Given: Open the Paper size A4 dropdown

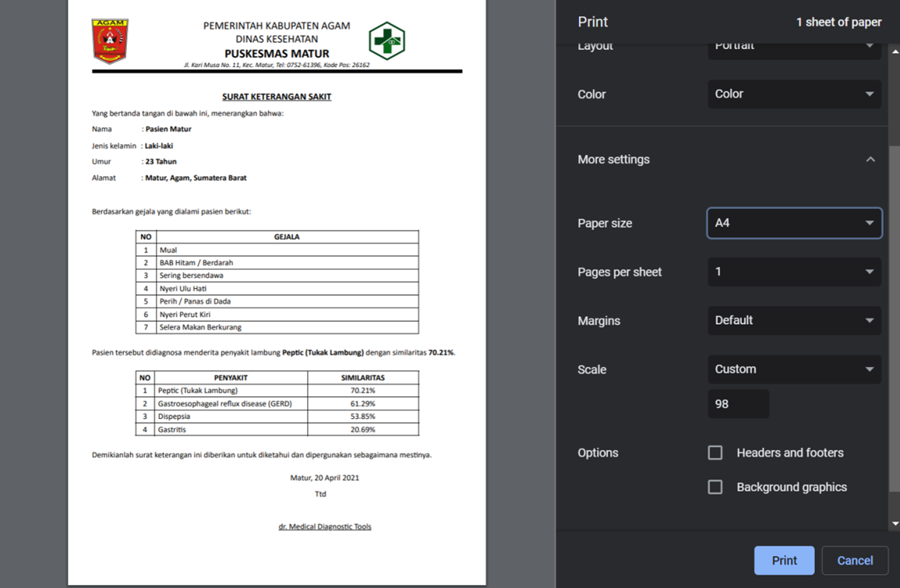Looking at the screenshot, I should pyautogui.click(x=794, y=223).
